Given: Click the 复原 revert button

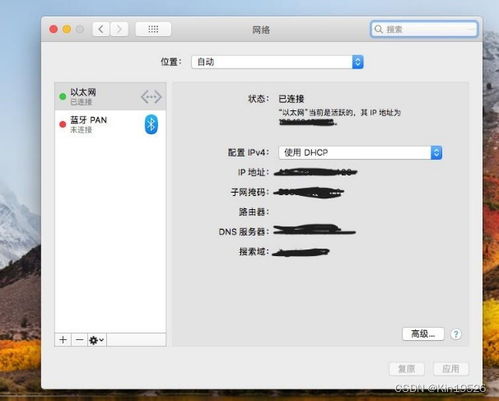Looking at the screenshot, I should 407,369.
